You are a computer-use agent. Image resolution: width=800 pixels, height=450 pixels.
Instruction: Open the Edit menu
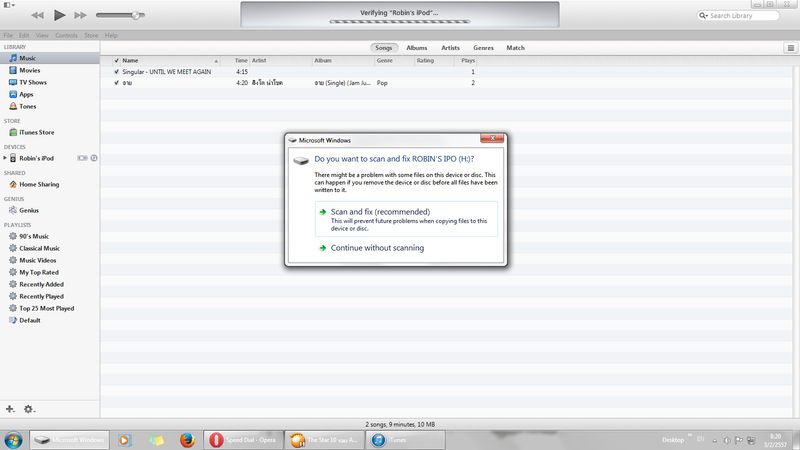coord(24,35)
